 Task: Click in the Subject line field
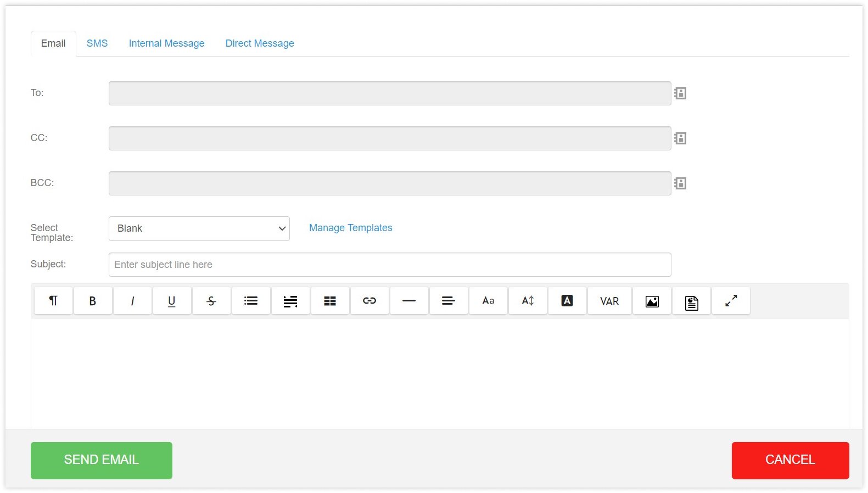(x=389, y=265)
